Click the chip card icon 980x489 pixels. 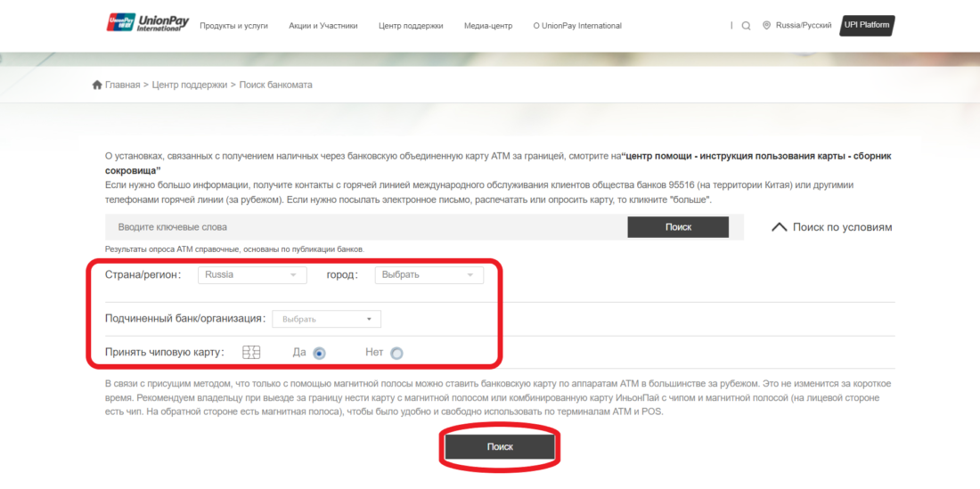point(251,352)
